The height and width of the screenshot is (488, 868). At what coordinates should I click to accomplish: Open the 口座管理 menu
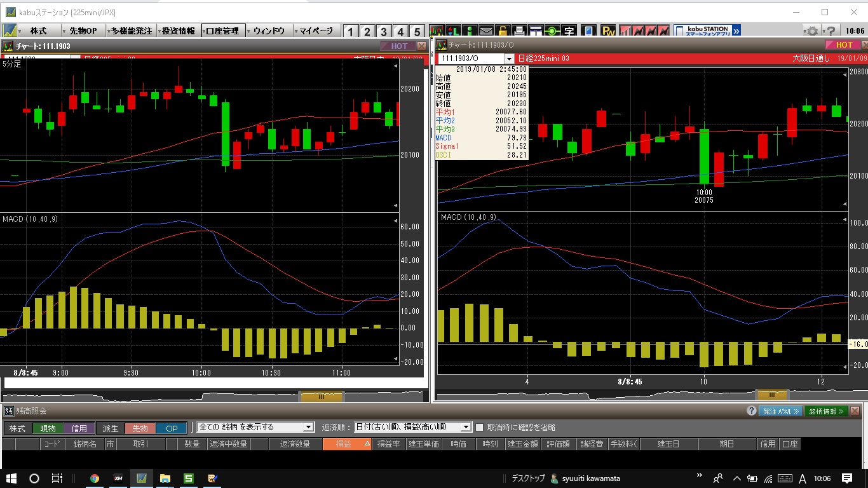223,30
